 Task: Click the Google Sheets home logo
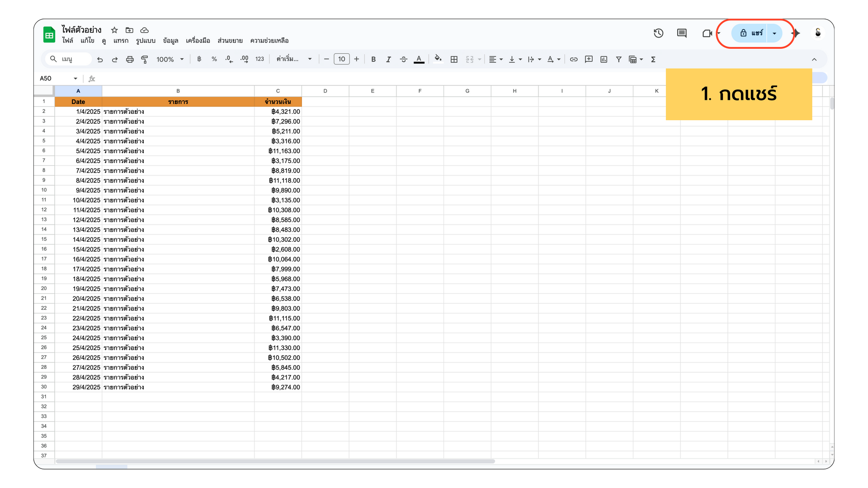coord(49,35)
